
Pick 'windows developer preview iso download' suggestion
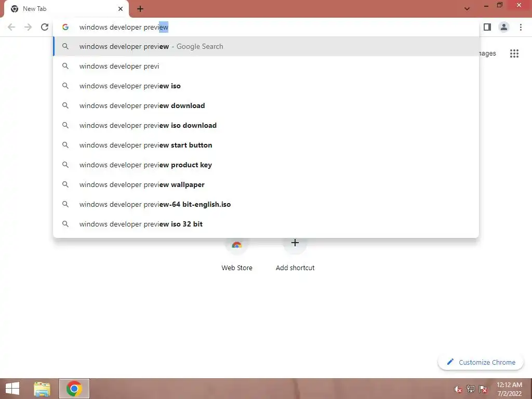(266, 125)
